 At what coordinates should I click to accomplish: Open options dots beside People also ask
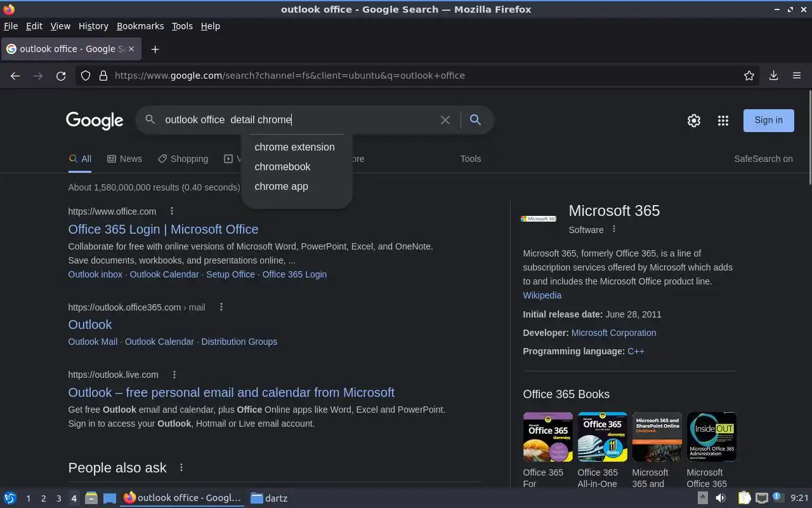(x=181, y=467)
